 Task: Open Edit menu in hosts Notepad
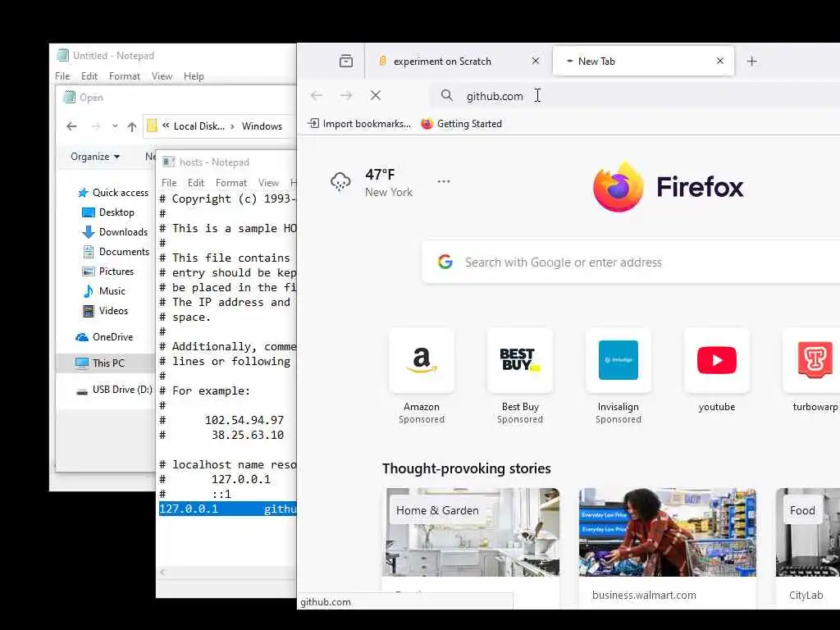[x=195, y=183]
